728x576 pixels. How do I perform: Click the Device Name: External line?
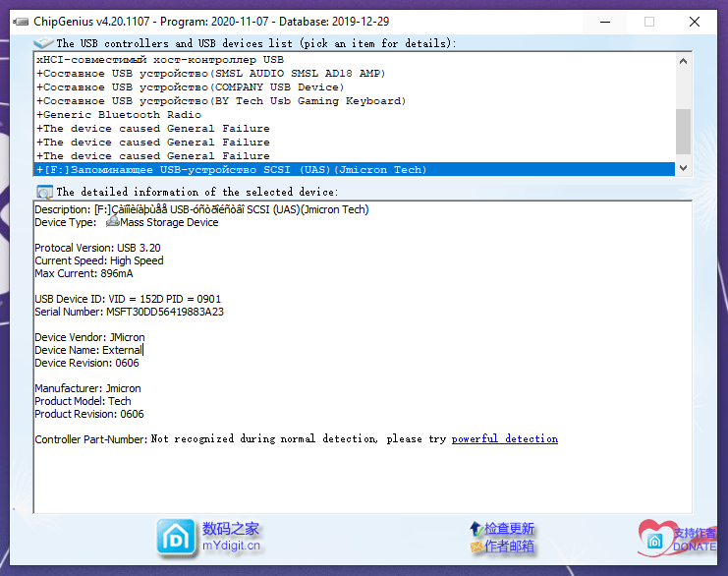coord(88,350)
